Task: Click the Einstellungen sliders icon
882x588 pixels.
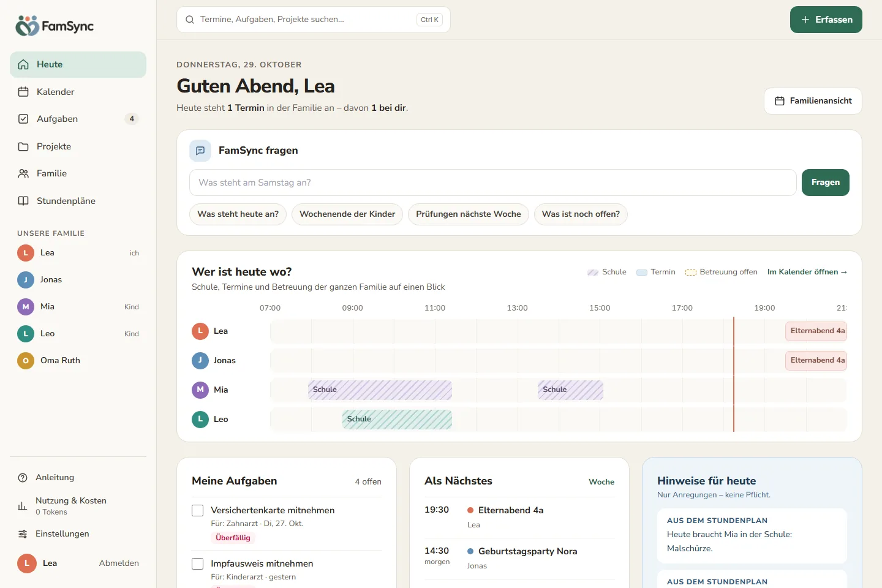Action: tap(23, 534)
